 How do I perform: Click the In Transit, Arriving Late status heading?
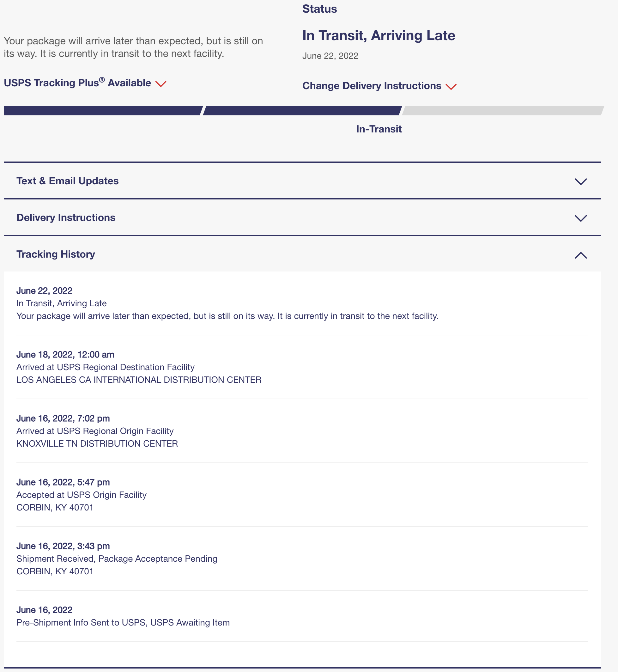[x=379, y=35]
